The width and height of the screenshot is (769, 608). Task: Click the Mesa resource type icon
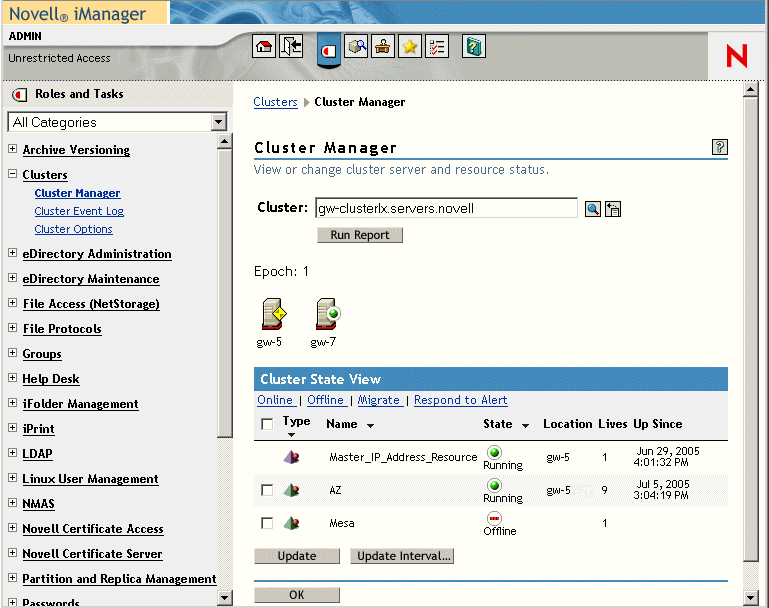pyautogui.click(x=291, y=523)
